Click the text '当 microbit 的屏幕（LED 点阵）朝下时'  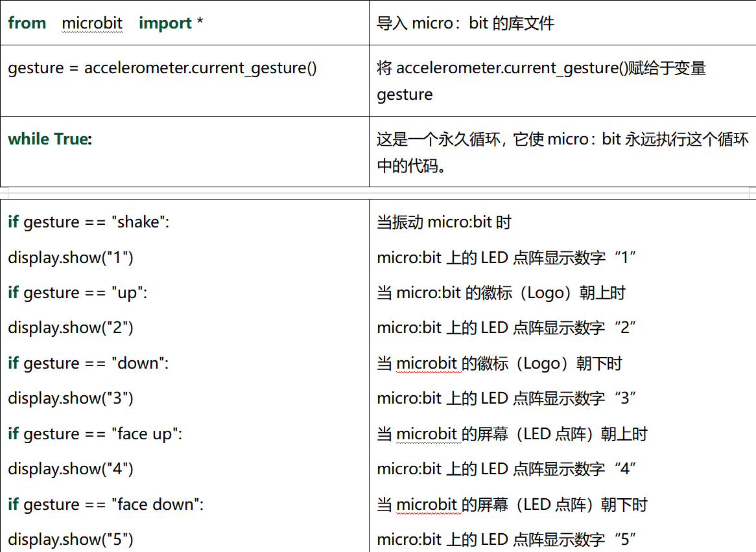(512, 504)
